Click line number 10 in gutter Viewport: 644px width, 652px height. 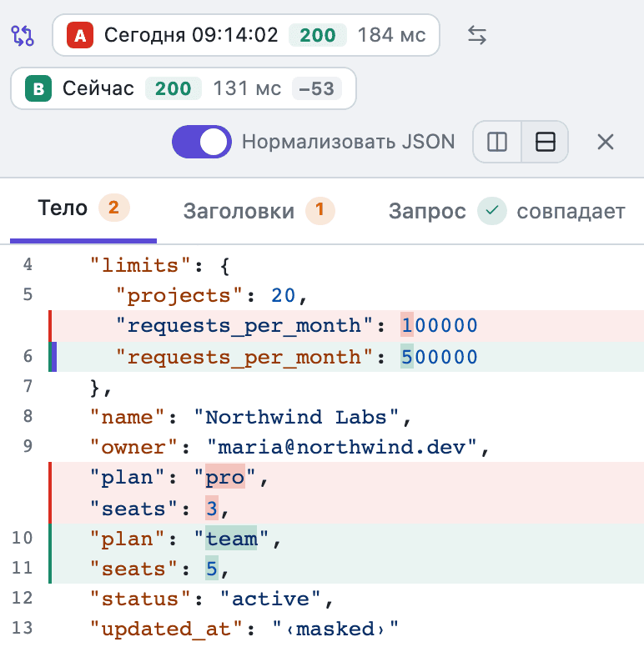click(23, 538)
